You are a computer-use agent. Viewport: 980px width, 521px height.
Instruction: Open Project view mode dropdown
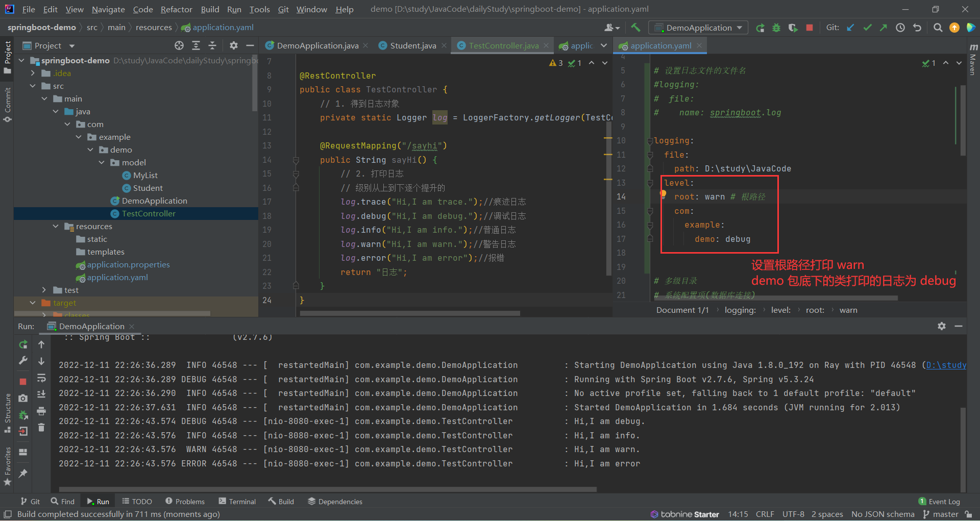pyautogui.click(x=72, y=46)
